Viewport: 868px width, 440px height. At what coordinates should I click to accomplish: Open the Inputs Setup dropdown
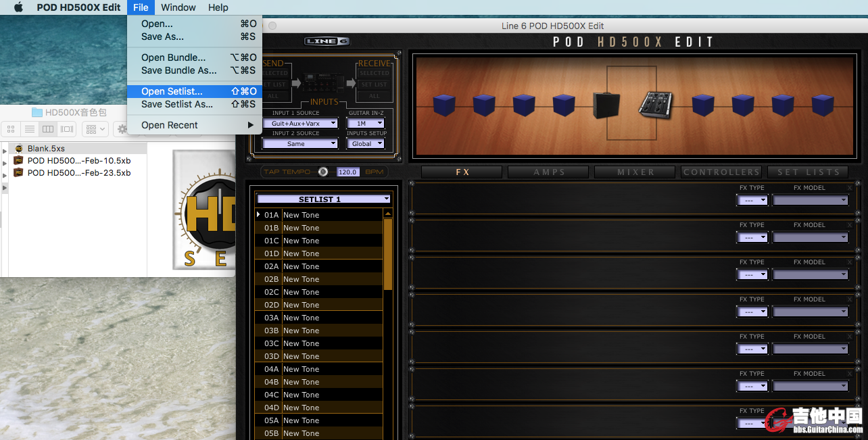pyautogui.click(x=366, y=143)
